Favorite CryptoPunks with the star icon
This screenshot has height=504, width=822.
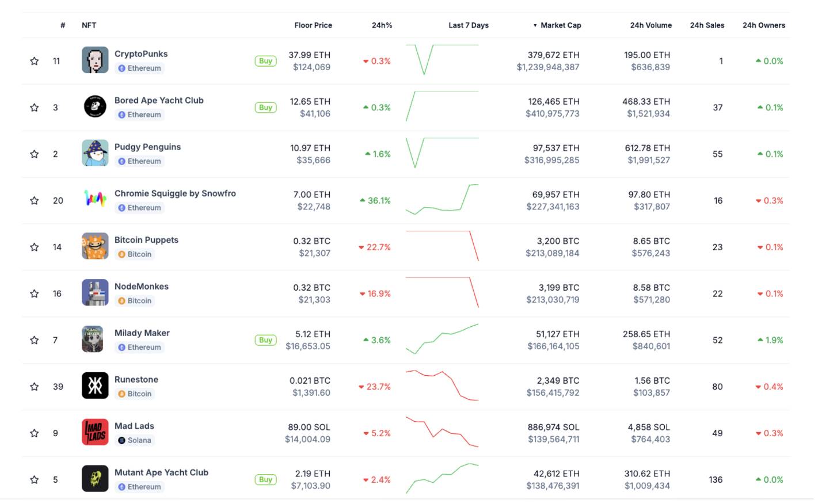tap(34, 61)
